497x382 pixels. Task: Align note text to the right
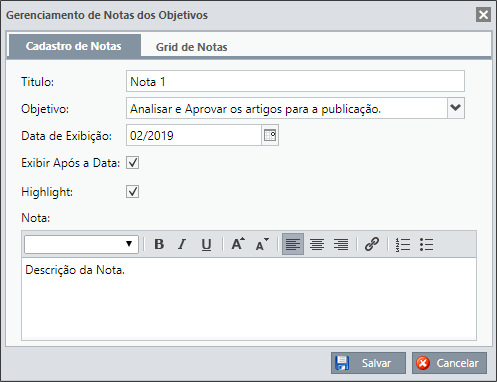[x=341, y=244]
